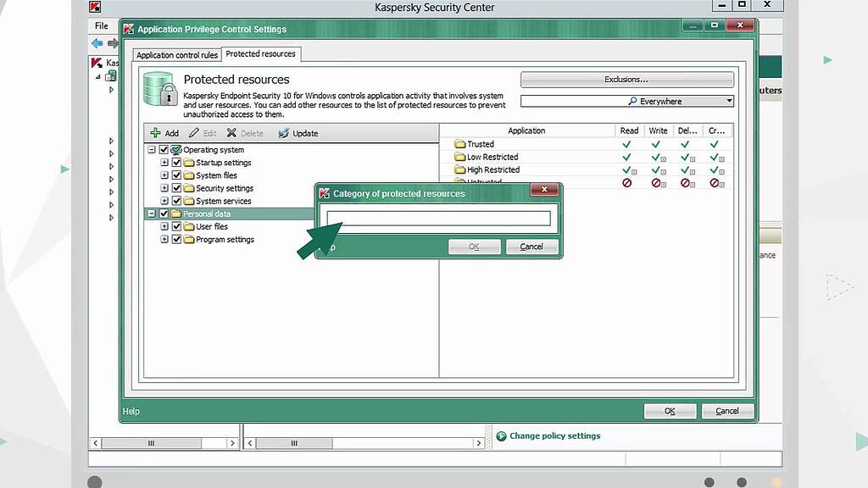
Task: Open the Everywhere scope dropdown
Action: (728, 101)
